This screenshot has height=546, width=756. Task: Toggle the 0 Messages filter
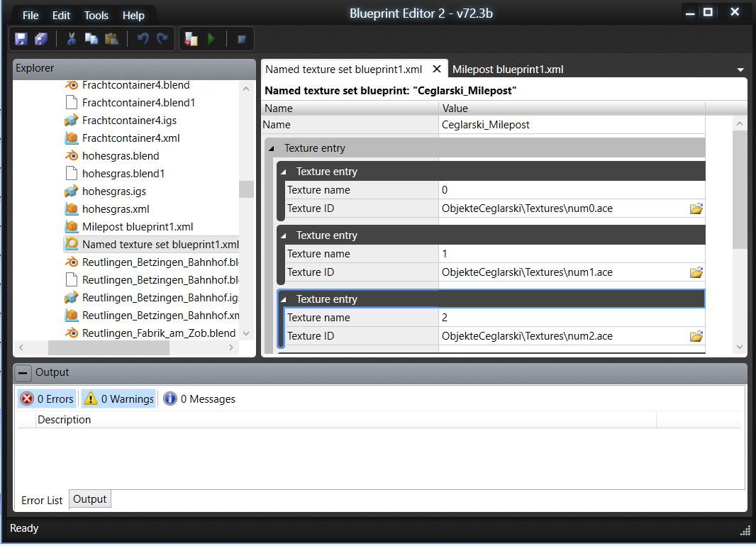(x=199, y=399)
